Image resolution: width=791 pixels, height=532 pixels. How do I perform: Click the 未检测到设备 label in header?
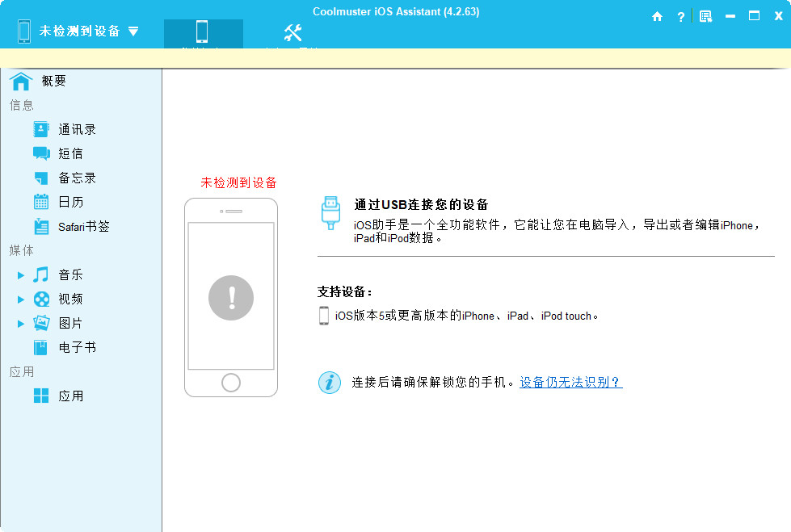click(x=80, y=31)
